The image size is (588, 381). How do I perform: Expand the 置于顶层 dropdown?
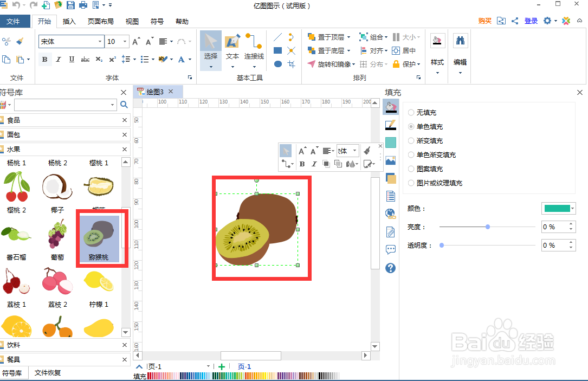click(x=349, y=37)
